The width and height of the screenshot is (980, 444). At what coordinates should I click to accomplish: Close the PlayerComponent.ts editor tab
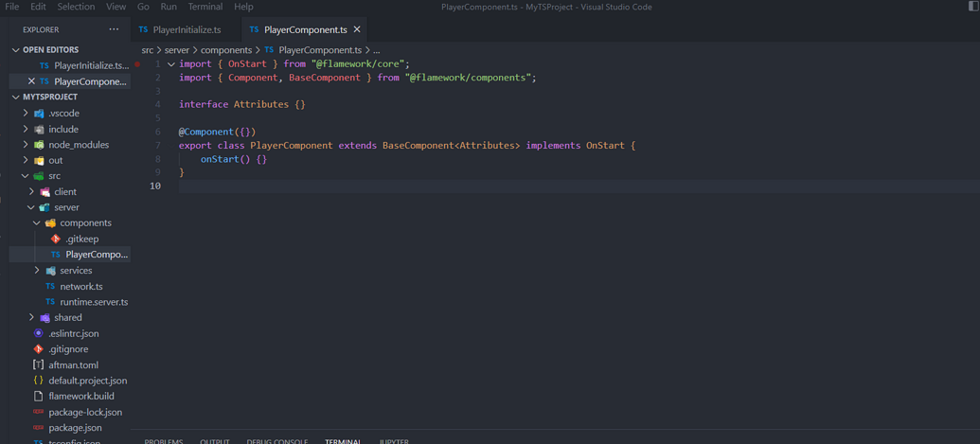(x=357, y=29)
